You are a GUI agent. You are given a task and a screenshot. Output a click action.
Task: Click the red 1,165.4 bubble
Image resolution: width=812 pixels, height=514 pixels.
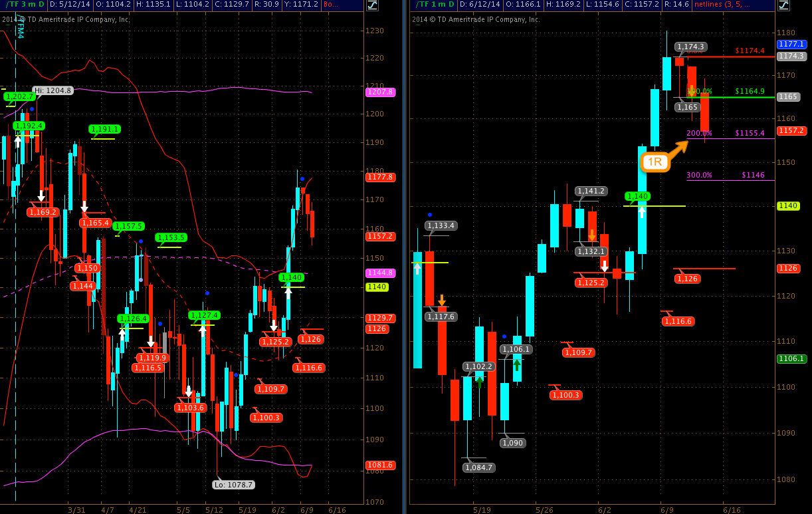[x=96, y=223]
